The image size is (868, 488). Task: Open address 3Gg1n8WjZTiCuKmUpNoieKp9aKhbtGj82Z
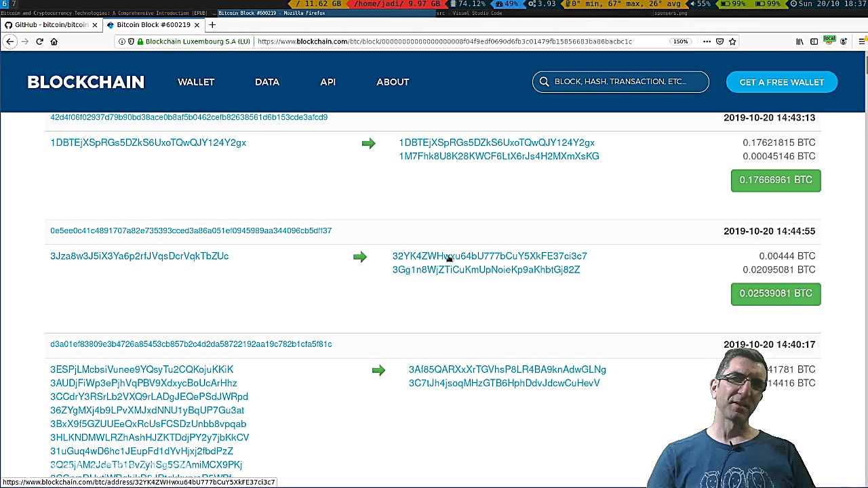point(486,270)
